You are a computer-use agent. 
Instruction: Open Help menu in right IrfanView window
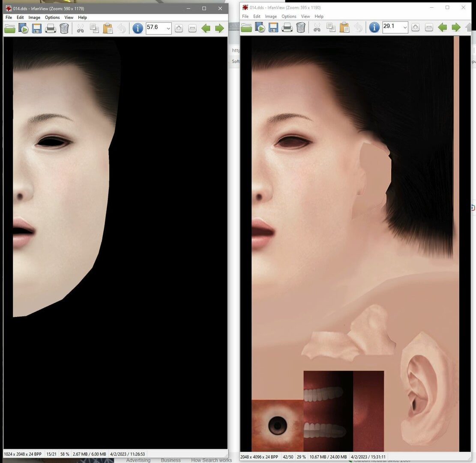tap(319, 16)
